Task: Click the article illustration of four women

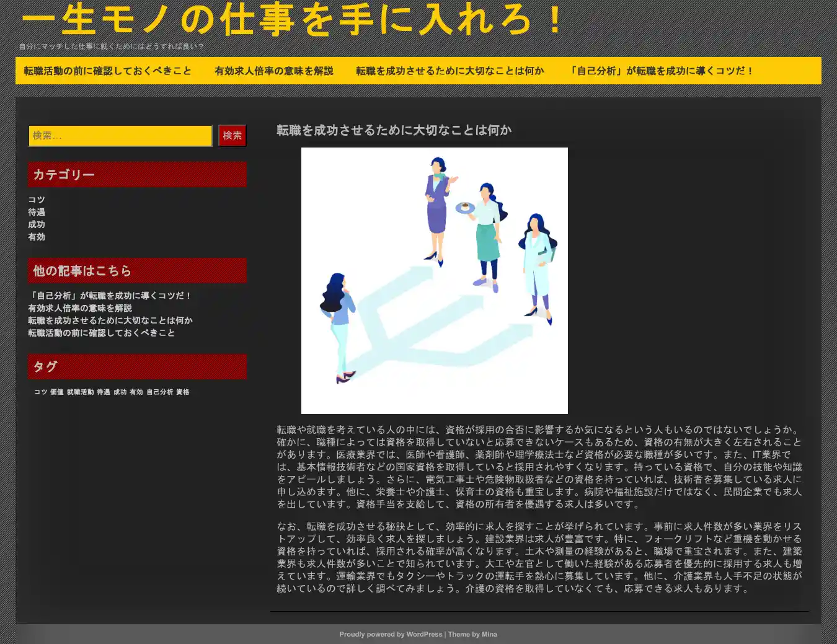Action: click(434, 280)
